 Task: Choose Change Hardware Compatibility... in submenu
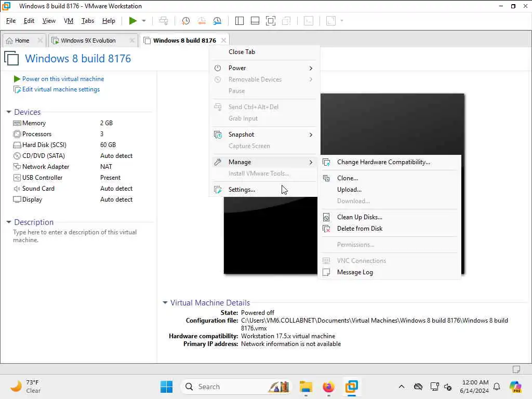(390, 162)
